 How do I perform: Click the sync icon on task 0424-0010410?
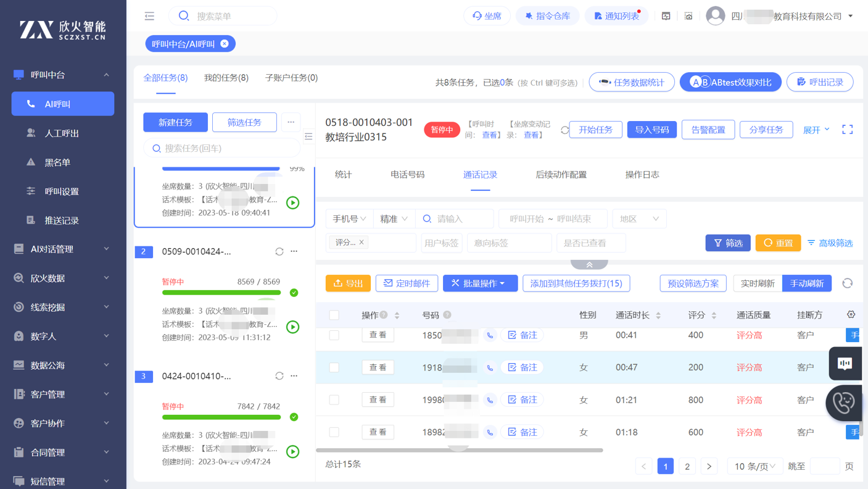(279, 376)
